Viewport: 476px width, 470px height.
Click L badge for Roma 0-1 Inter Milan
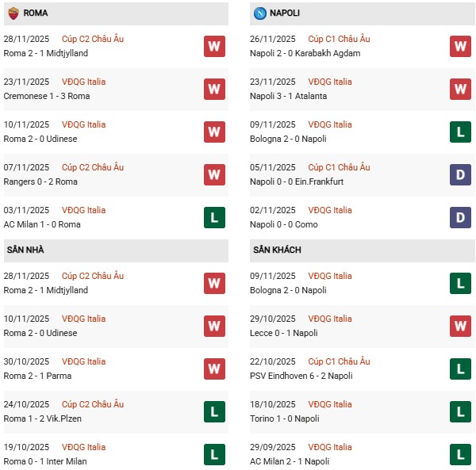(x=214, y=454)
